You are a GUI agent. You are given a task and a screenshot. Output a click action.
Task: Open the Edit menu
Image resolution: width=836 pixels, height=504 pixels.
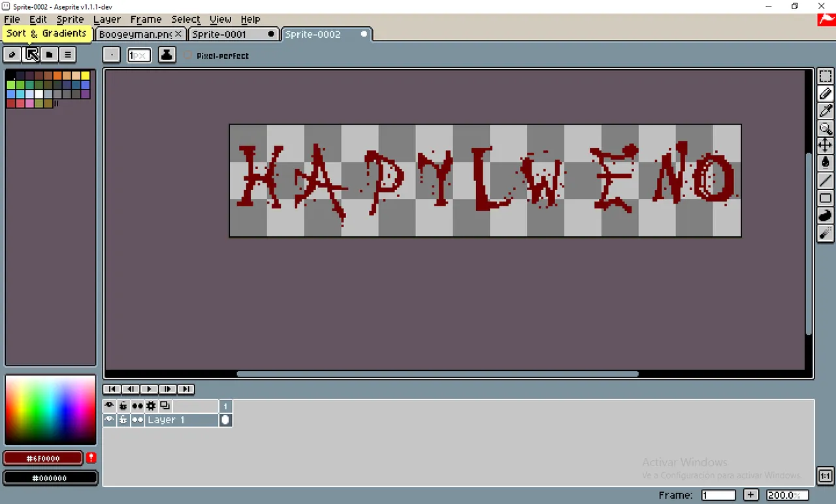pyautogui.click(x=38, y=20)
